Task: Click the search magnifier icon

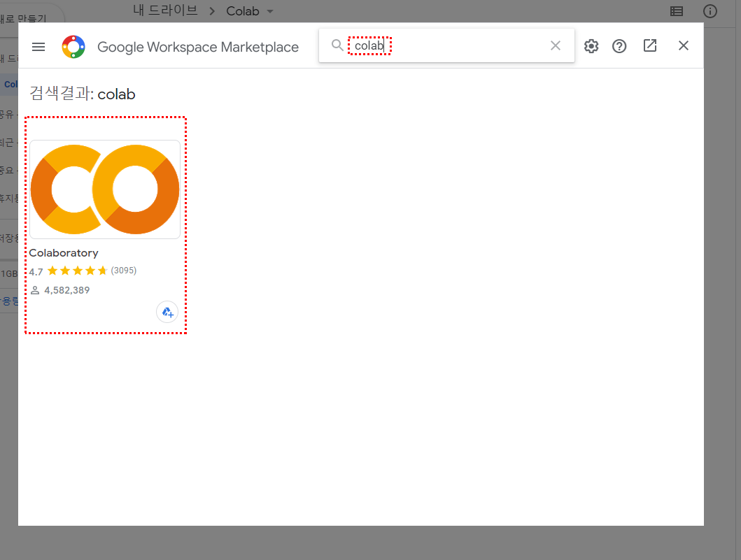Action: [337, 45]
